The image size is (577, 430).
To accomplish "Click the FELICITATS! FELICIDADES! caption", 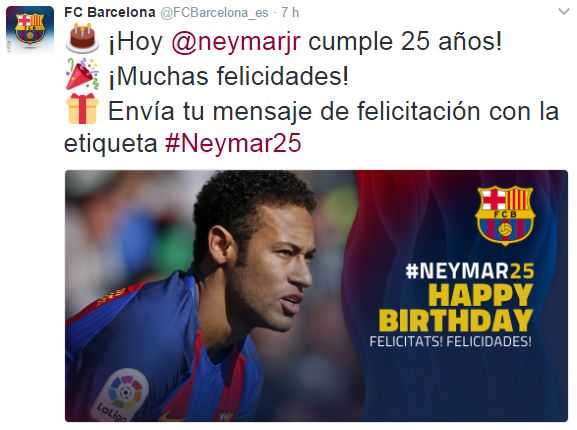I will pos(450,341).
